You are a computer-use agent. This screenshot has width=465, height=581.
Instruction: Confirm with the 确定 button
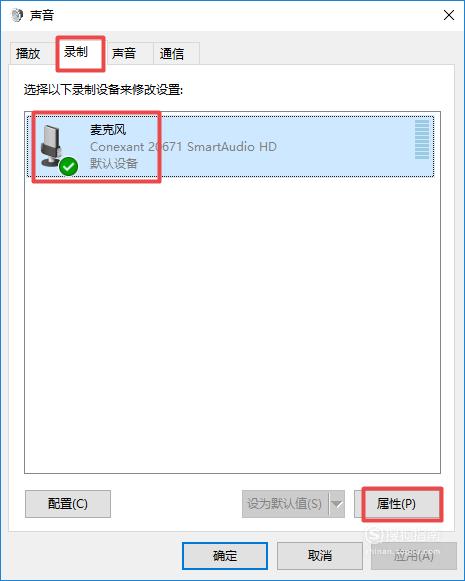click(x=225, y=556)
